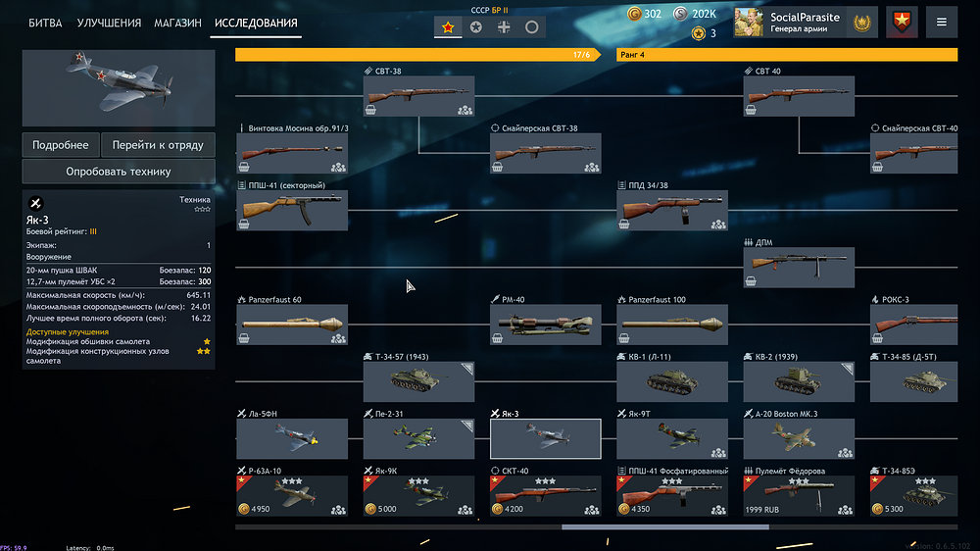Click Опробовать технику button
This screenshot has width=980, height=551.
[x=119, y=172]
